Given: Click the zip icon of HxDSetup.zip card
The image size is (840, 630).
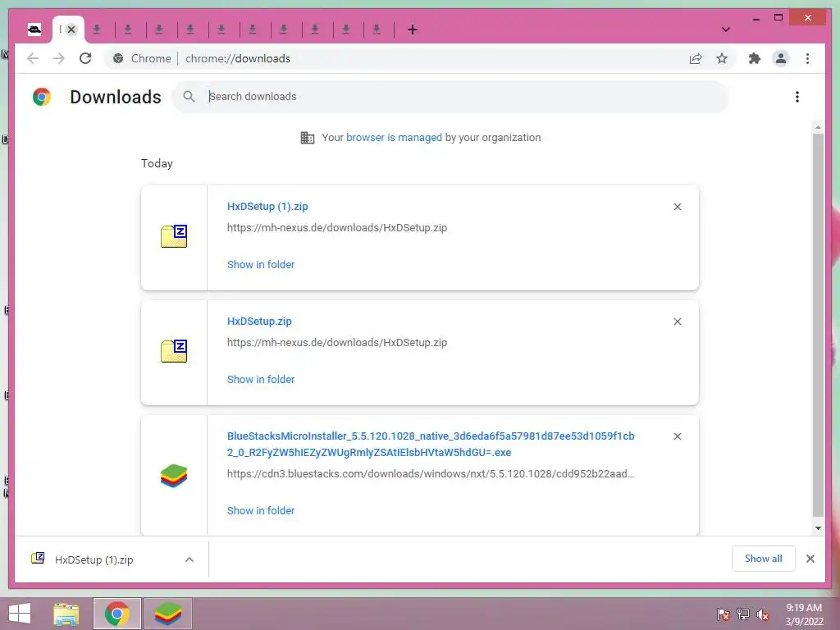Looking at the screenshot, I should tap(174, 351).
